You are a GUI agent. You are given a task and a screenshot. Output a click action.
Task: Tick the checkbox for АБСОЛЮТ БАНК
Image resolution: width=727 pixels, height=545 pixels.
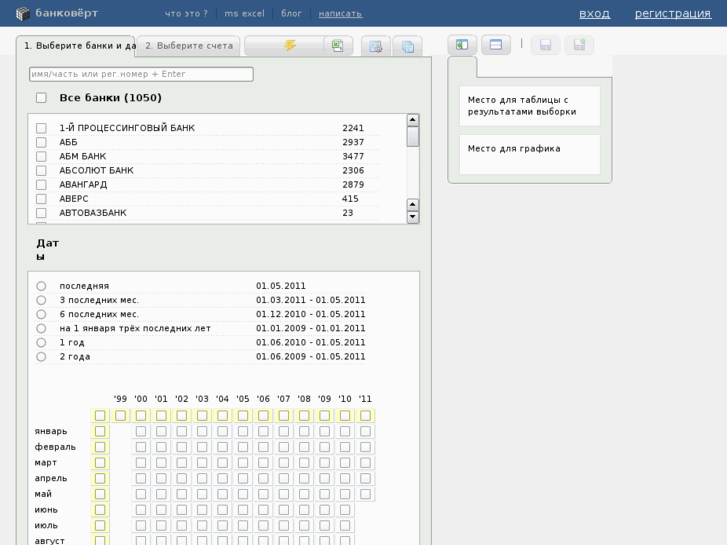pos(41,171)
